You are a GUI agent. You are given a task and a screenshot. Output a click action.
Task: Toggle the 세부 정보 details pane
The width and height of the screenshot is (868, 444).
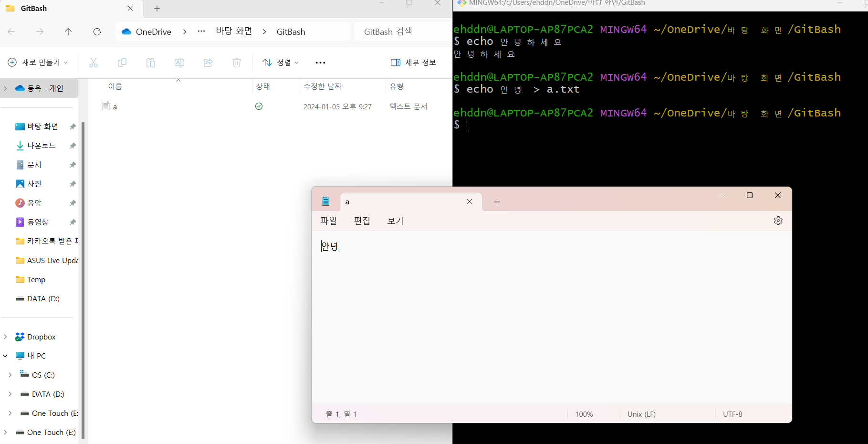(x=413, y=63)
